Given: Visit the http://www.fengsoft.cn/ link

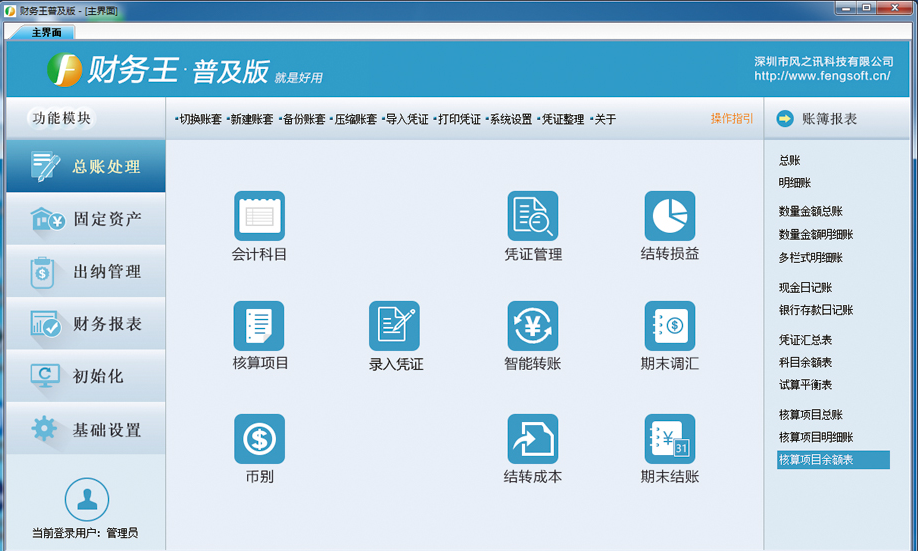Looking at the screenshot, I should (x=822, y=76).
